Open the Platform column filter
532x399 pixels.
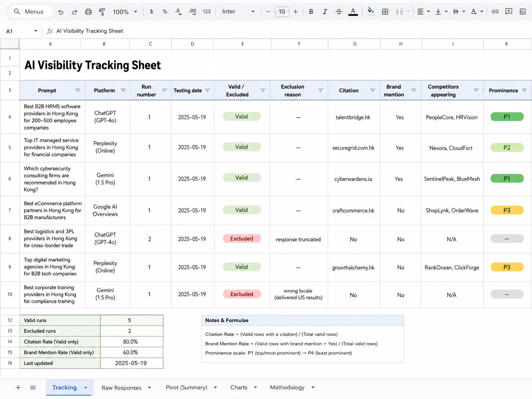point(123,90)
